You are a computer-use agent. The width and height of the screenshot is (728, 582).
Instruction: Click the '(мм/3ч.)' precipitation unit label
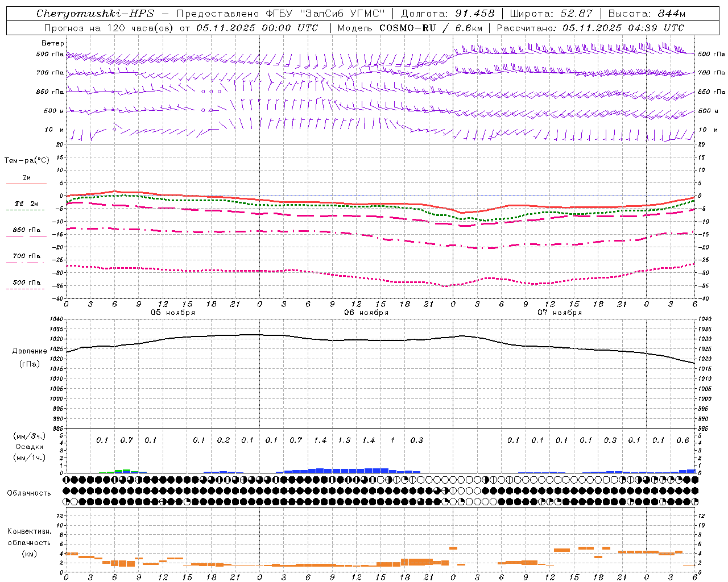(30, 436)
